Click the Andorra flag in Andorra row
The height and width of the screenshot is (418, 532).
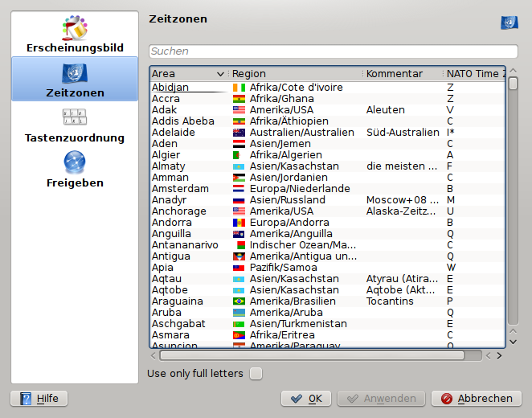click(x=239, y=223)
